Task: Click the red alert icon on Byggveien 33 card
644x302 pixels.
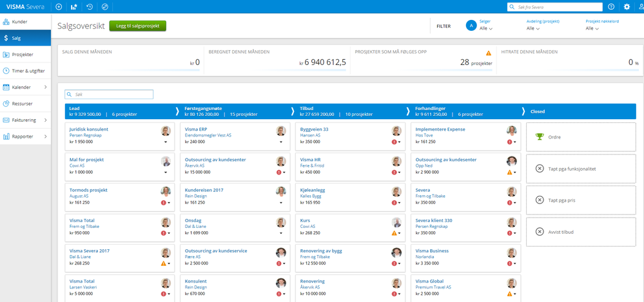Action: coord(395,142)
